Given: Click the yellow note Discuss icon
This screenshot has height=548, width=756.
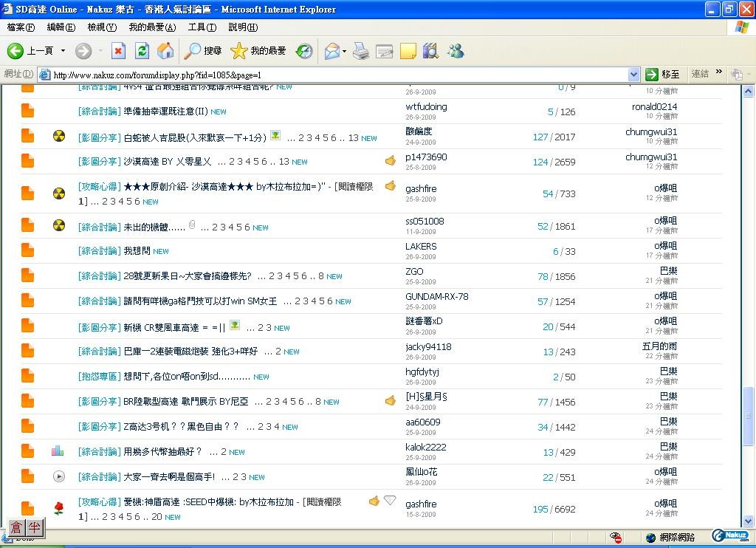Looking at the screenshot, I should click(408, 51).
